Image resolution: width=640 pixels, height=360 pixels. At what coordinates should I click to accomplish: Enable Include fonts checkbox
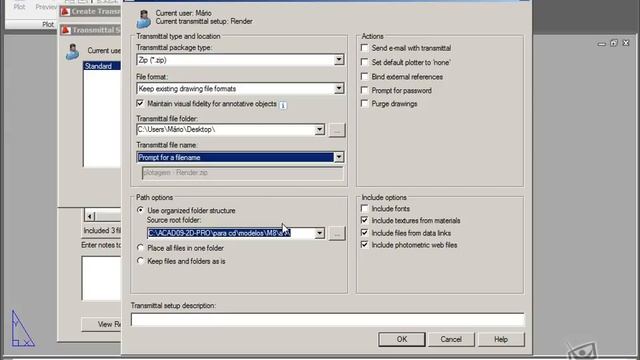(x=364, y=209)
